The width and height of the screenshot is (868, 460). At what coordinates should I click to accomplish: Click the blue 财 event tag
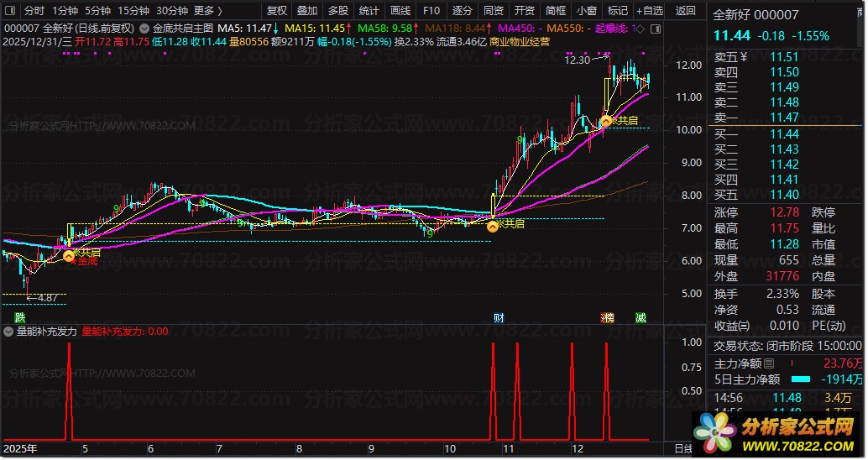tap(499, 318)
